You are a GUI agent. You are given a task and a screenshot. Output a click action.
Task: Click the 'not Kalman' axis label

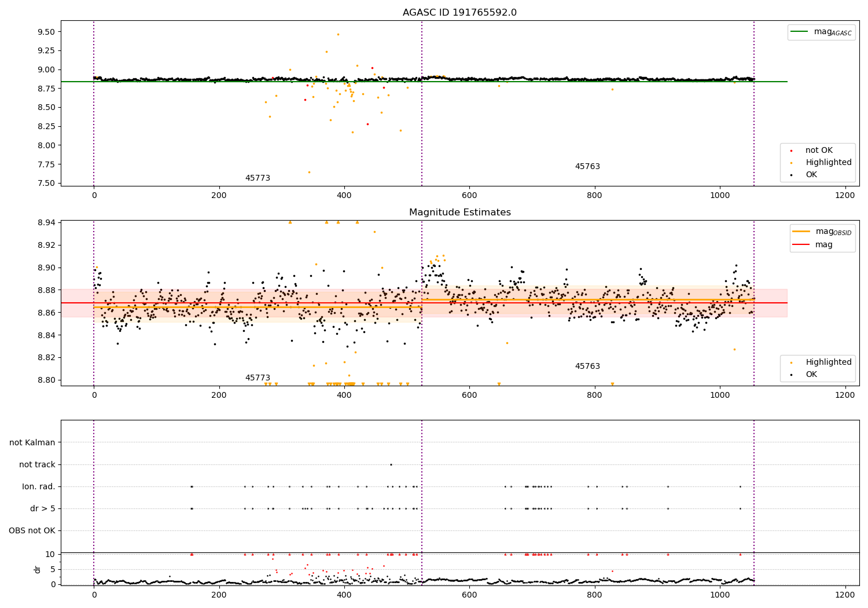click(32, 442)
